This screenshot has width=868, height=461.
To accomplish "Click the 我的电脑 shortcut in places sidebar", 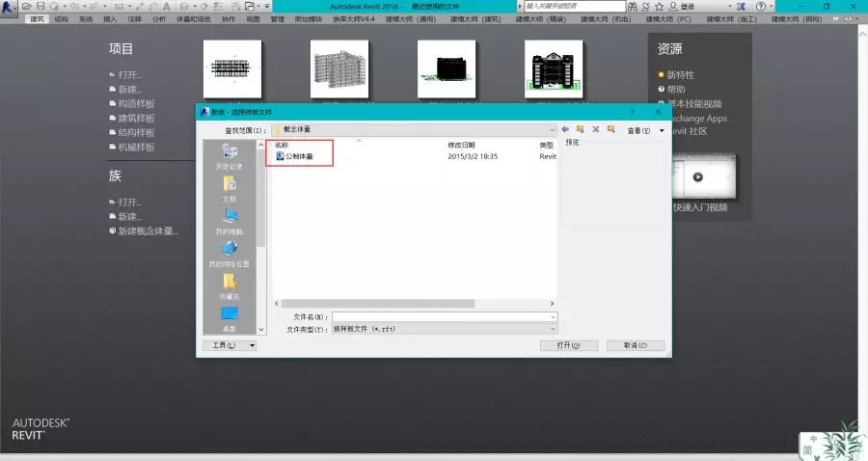I will [230, 222].
